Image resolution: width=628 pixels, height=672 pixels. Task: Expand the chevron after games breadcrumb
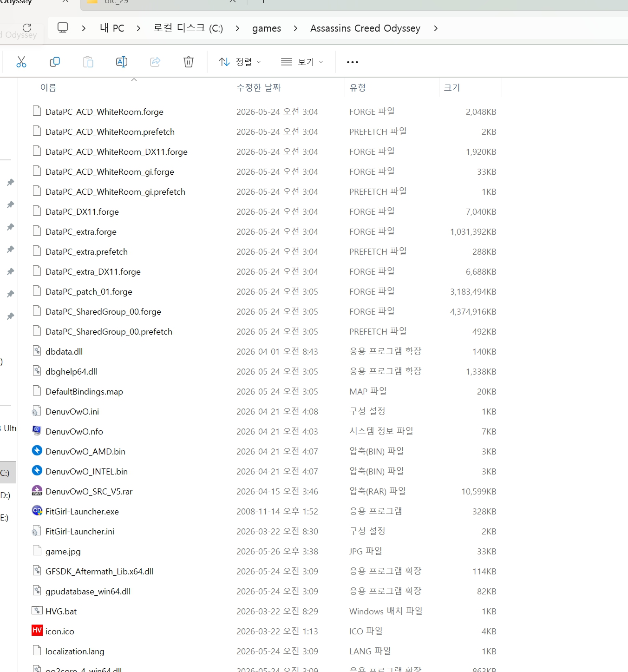295,28
